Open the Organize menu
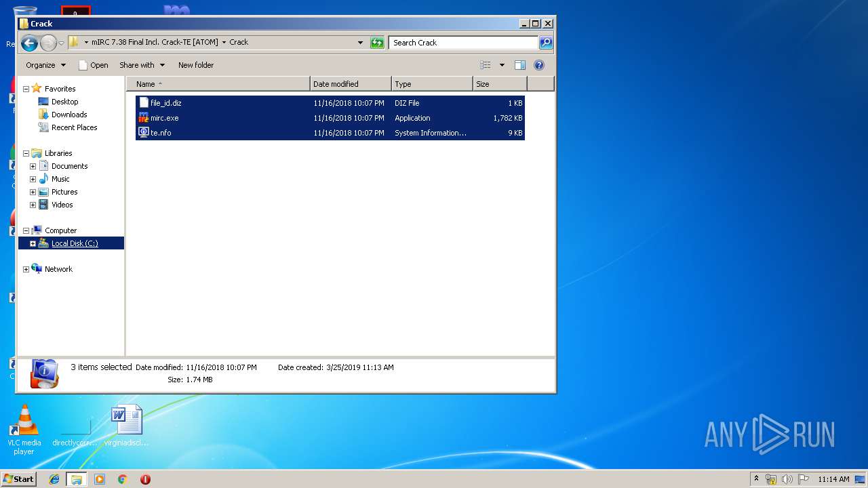This screenshot has height=488, width=868. pyautogui.click(x=45, y=65)
